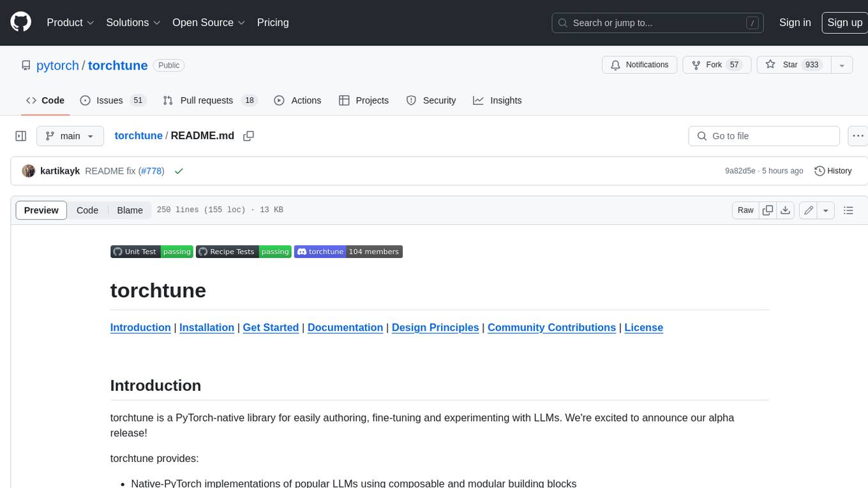Screen dimensions: 868x488
Task: Click the fork count 57
Action: (735, 65)
